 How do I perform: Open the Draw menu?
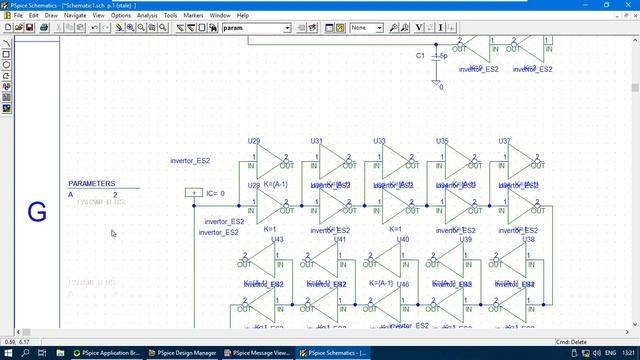(x=51, y=16)
